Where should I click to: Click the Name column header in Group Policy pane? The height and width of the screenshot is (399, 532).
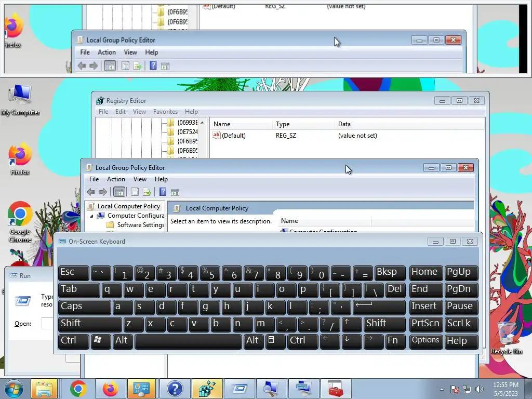325,221
